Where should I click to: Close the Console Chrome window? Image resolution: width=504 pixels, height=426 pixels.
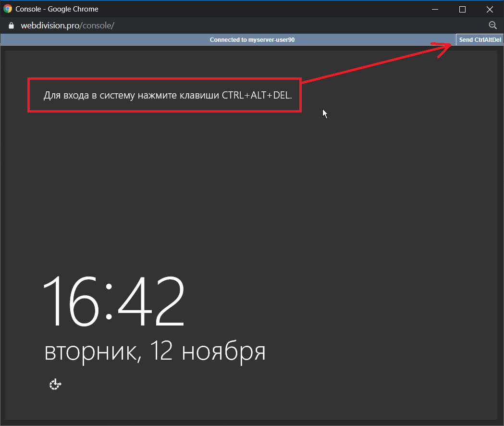tap(490, 9)
